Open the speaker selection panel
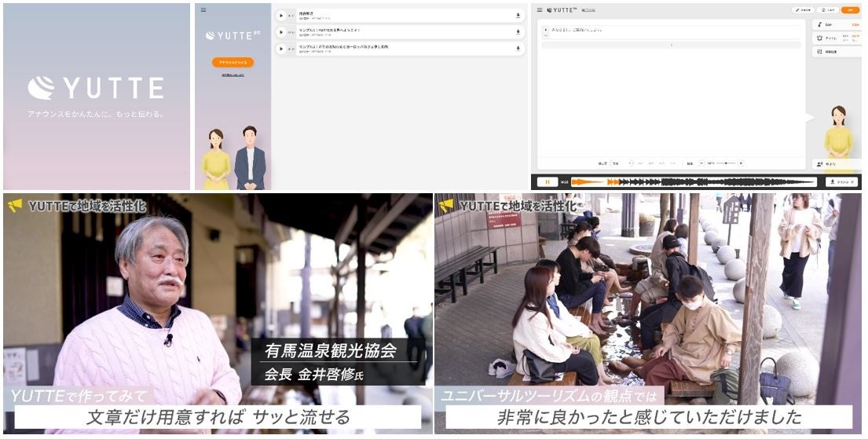 837,164
